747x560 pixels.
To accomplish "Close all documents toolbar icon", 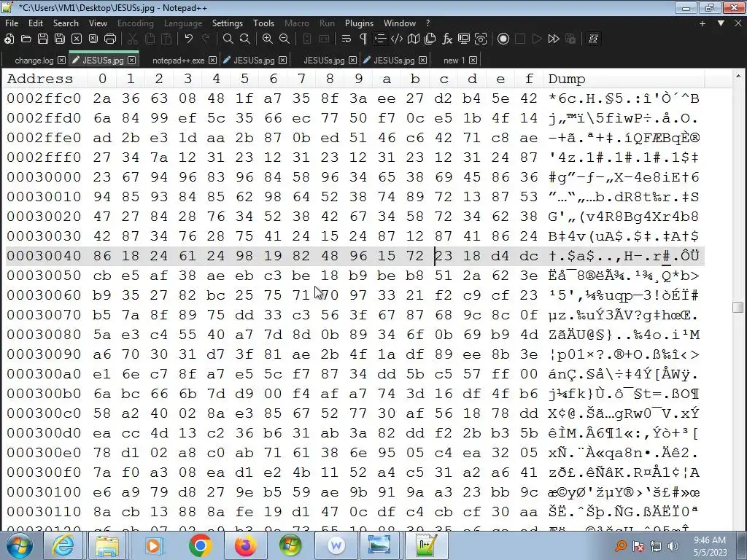I will pos(93,39).
